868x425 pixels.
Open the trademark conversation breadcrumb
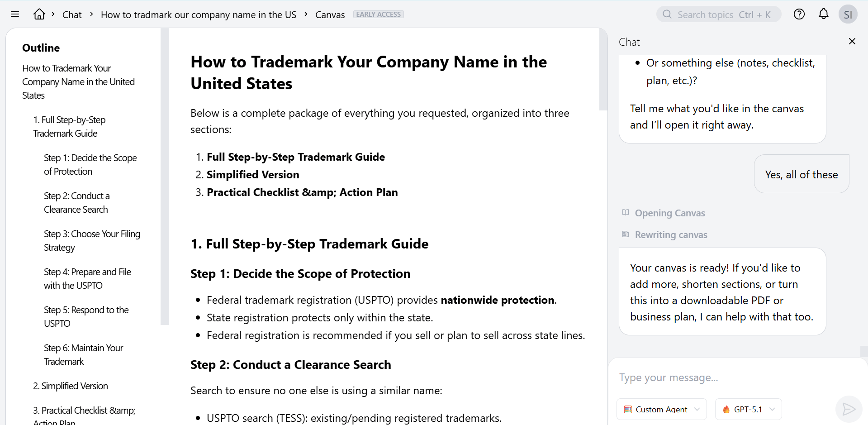tap(198, 14)
